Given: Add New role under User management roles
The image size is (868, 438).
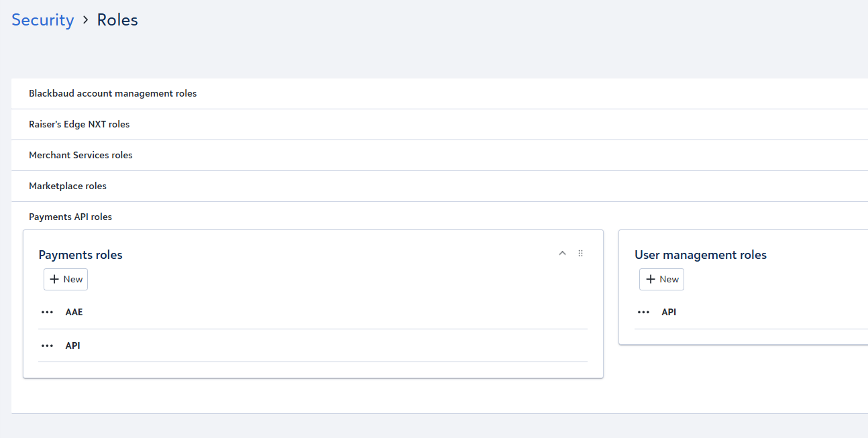Looking at the screenshot, I should 661,280.
